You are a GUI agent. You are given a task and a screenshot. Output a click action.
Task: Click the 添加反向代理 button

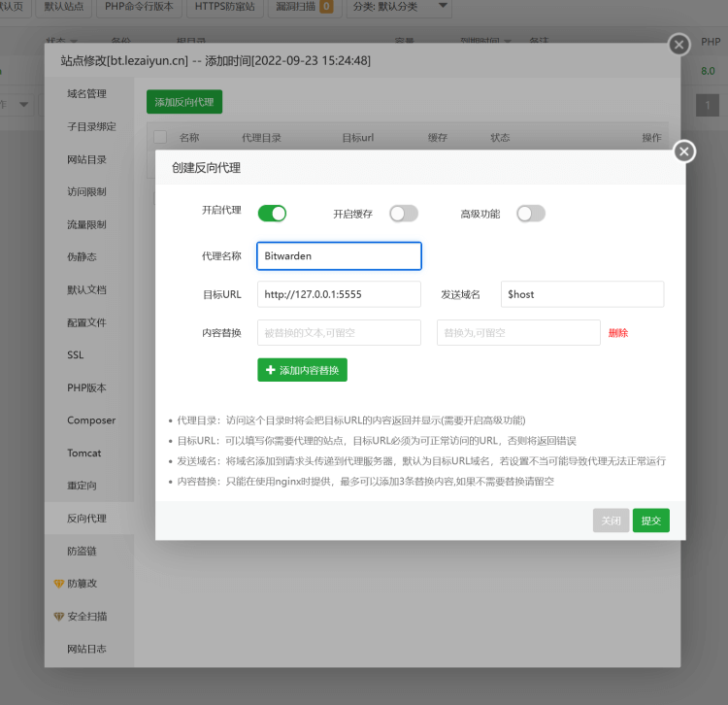click(184, 102)
